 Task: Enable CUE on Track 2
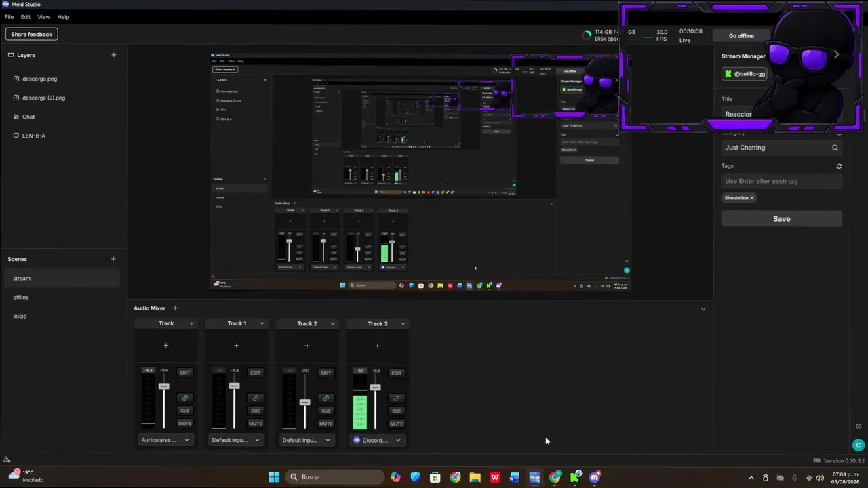point(325,411)
